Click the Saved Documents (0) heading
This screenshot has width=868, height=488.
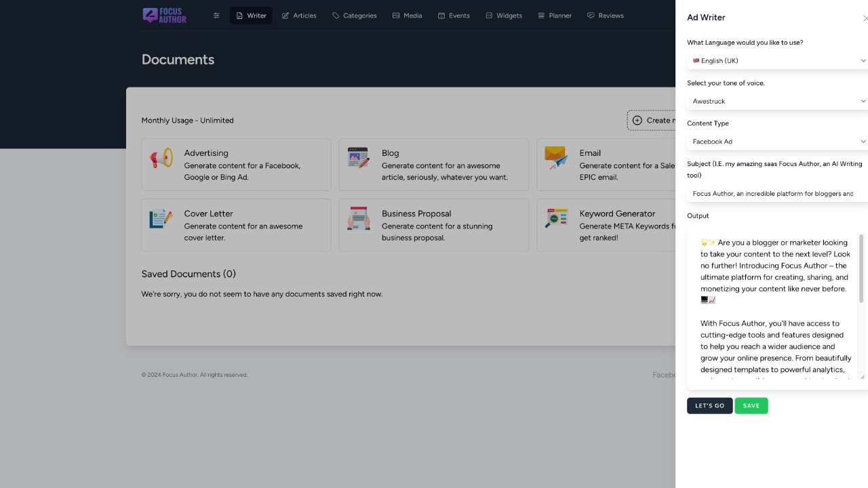click(x=189, y=274)
